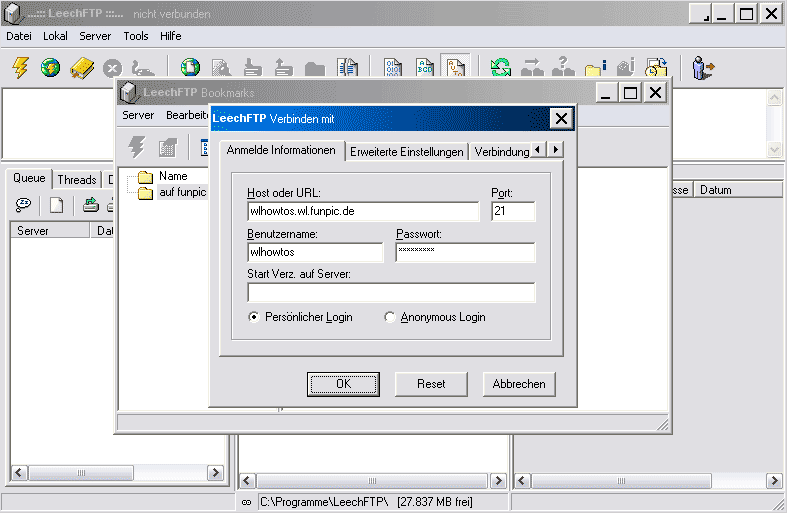Select the 'auf funpic' bookmark folder
787x513 pixels.
pos(183,192)
